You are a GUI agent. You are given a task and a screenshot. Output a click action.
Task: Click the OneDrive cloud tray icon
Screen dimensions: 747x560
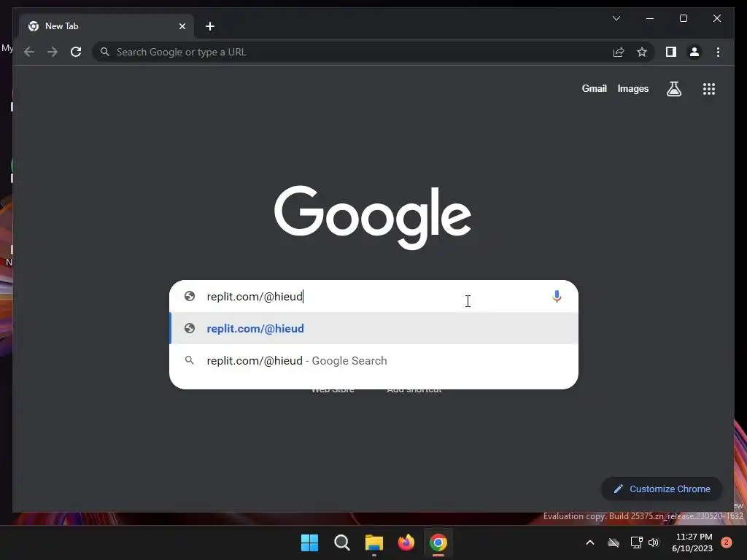613,542
